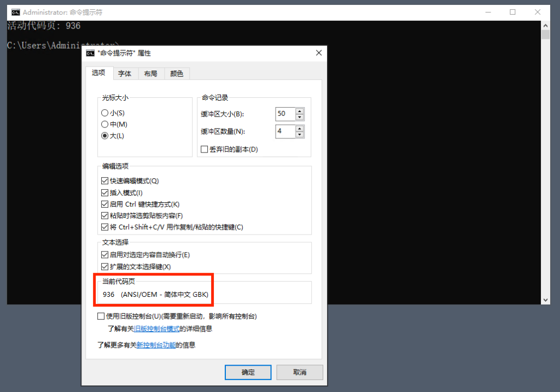Screen dimensions: 560x392
Task: Click the 取消 button
Action: point(299,372)
